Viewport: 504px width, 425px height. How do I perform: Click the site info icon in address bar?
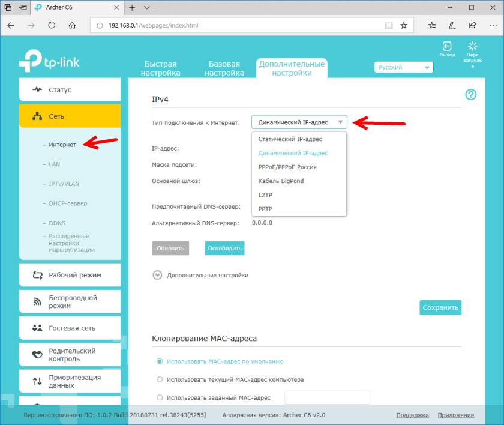tap(100, 25)
